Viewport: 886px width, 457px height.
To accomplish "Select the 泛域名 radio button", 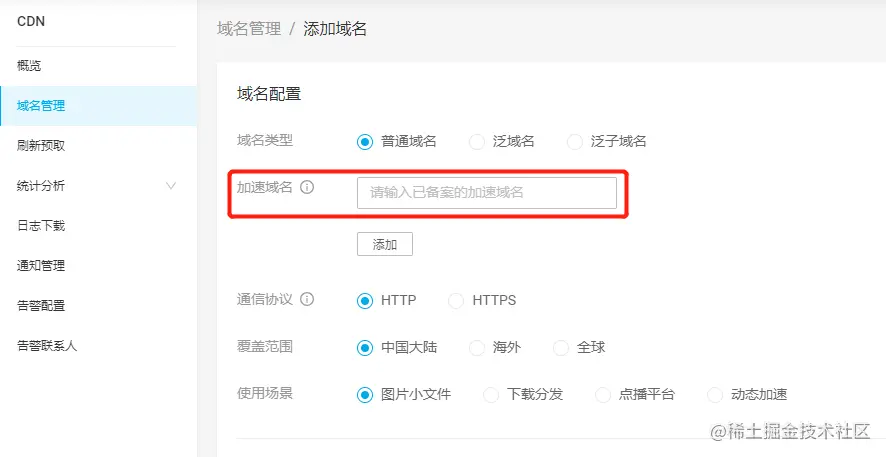I will [x=476, y=141].
